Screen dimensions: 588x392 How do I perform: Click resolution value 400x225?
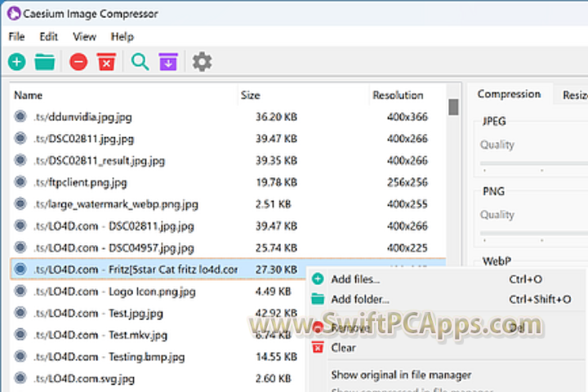click(x=408, y=247)
